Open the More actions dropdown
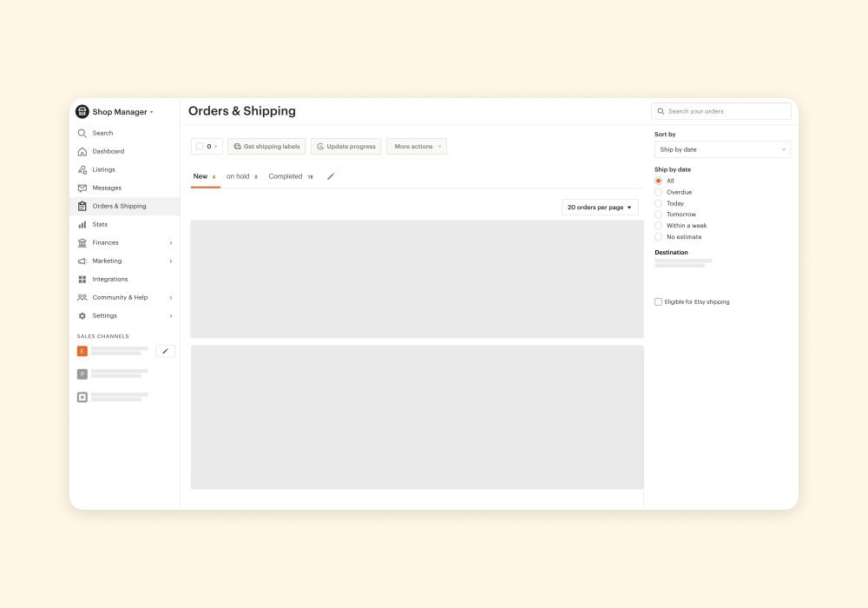The height and width of the screenshot is (608, 868). [x=417, y=146]
